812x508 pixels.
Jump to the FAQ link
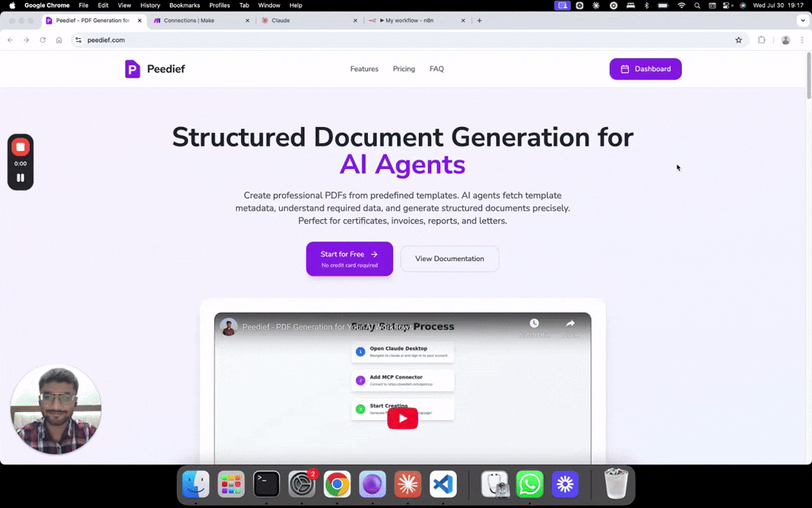[437, 69]
